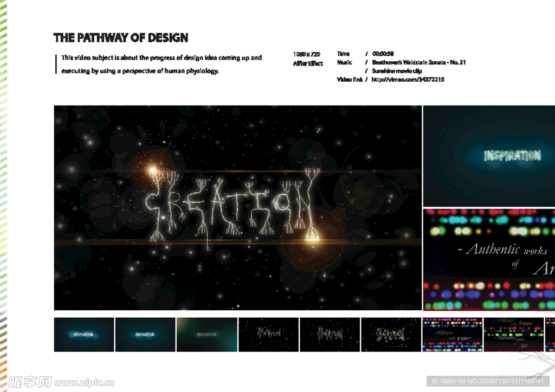The height and width of the screenshot is (392, 555).
Task: Select 'Beethoven's Waldstein Sonata - No. 21' text
Action: click(419, 63)
